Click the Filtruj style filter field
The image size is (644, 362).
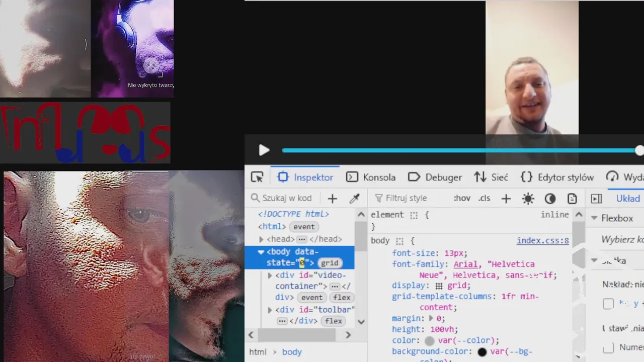click(413, 198)
